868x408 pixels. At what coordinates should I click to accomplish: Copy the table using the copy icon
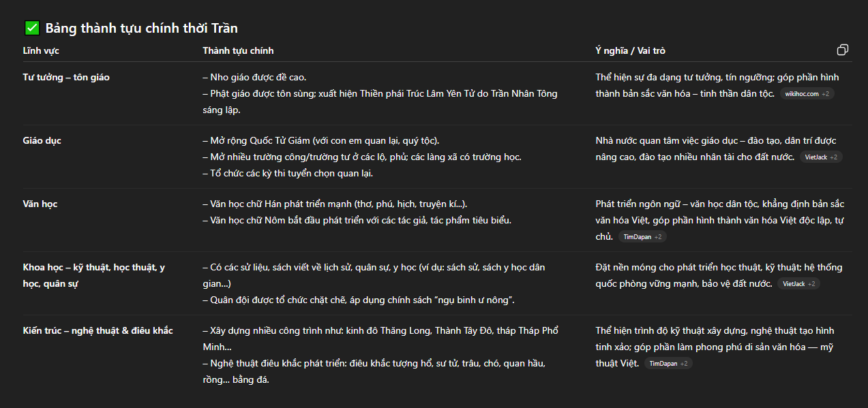[x=843, y=50]
